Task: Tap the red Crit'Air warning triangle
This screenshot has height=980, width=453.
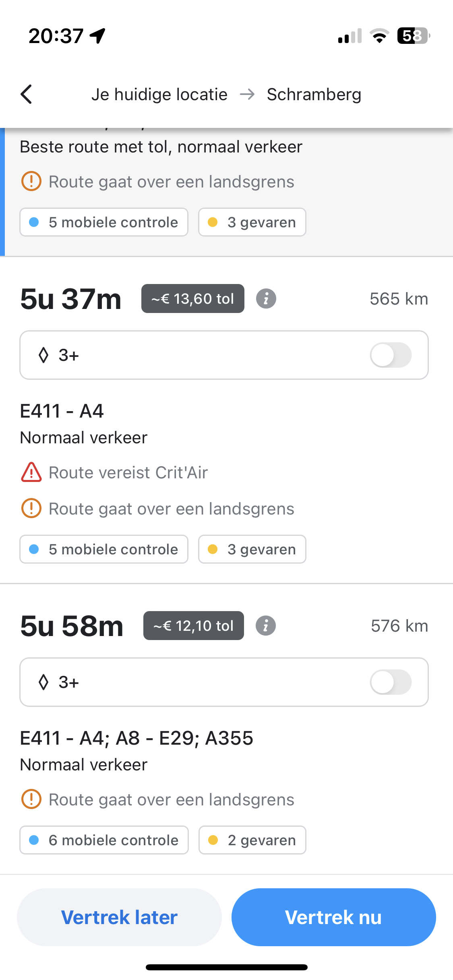Action: tap(31, 472)
